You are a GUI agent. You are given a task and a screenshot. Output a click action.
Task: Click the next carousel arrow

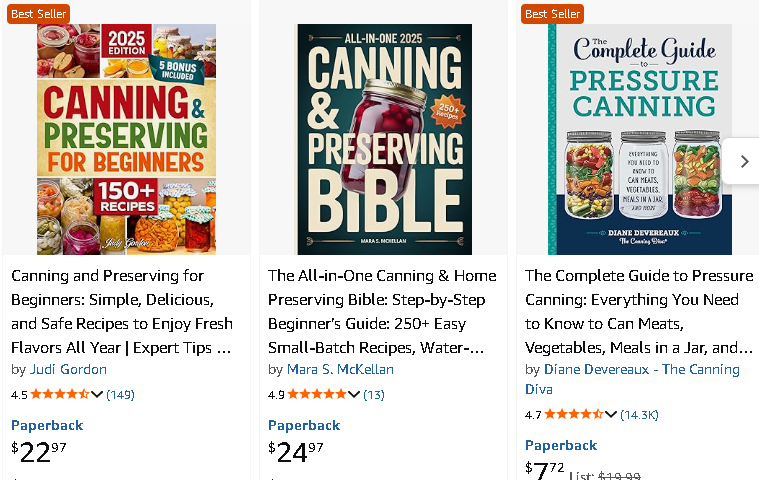[743, 161]
